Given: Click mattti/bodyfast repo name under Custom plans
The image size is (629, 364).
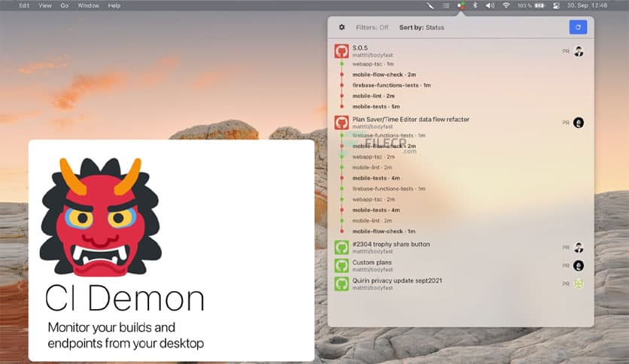Looking at the screenshot, I should pos(372,269).
